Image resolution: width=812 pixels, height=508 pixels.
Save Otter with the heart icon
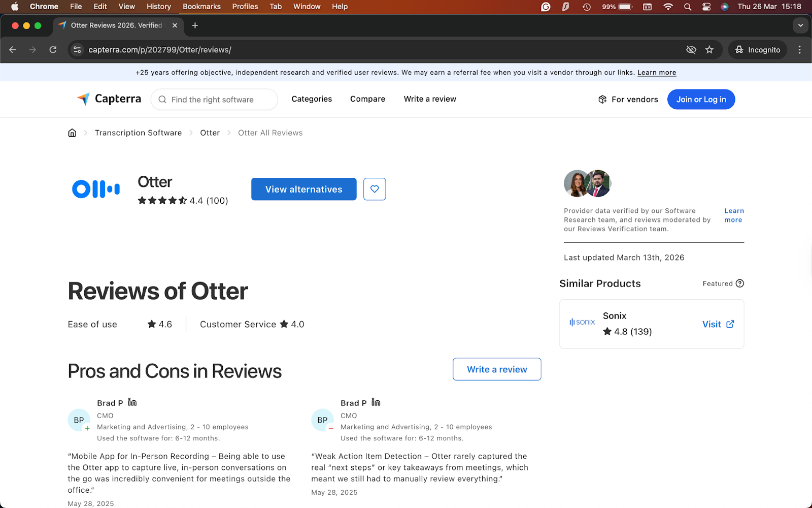pos(375,189)
